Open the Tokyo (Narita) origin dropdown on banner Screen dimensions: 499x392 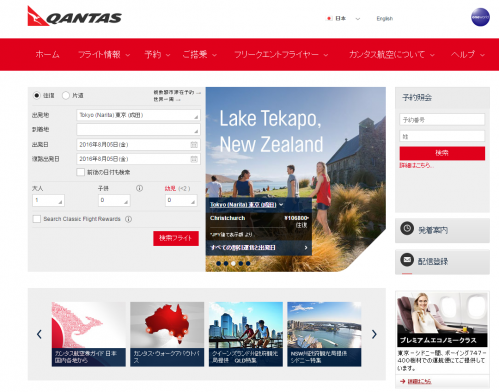[246, 204]
